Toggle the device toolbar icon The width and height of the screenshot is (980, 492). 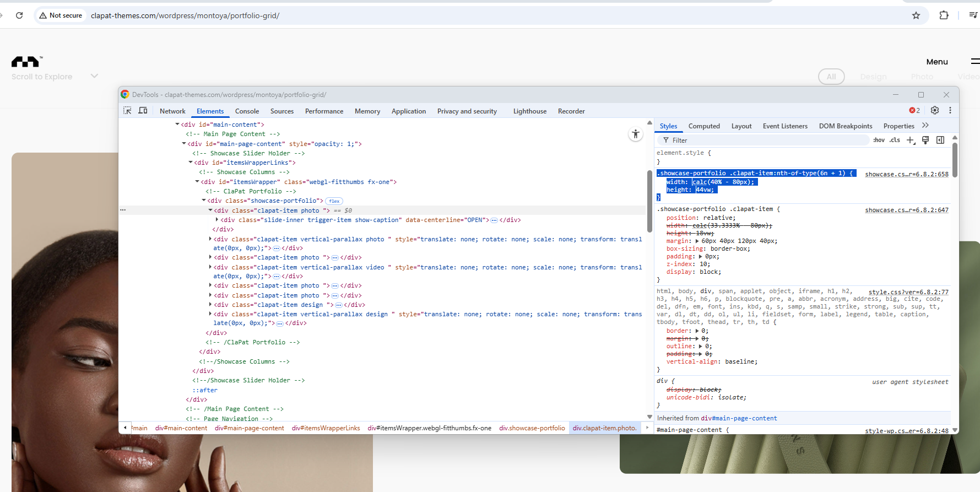(x=143, y=111)
